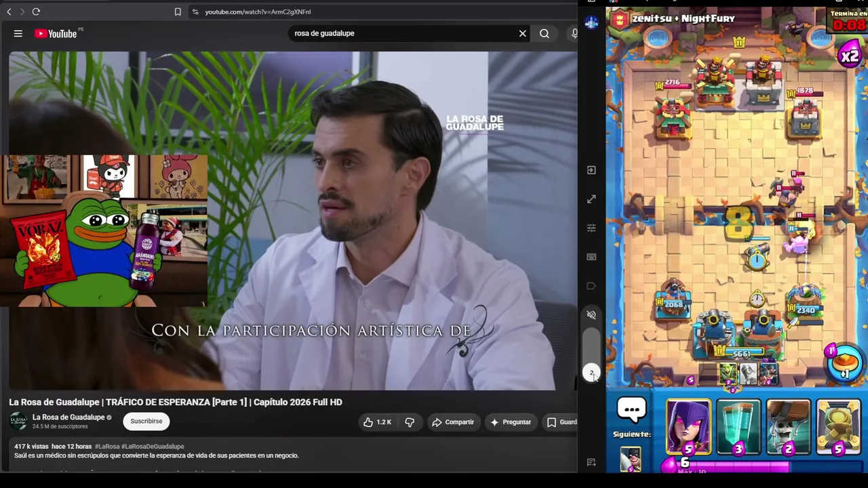Go forward in the browser
The height and width of the screenshot is (488, 868).
pos(22,12)
